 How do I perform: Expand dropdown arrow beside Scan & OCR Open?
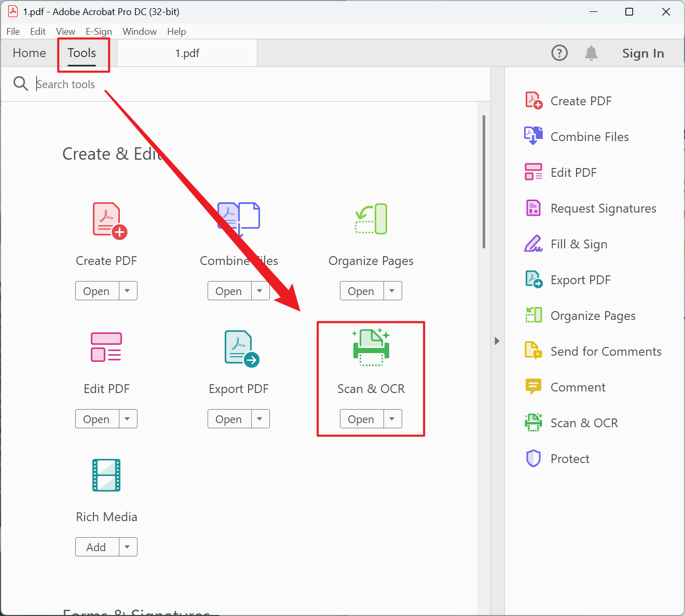[392, 419]
